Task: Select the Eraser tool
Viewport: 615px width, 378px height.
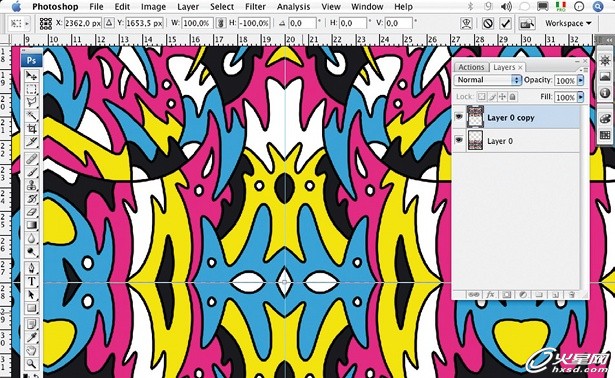Action: pos(31,212)
